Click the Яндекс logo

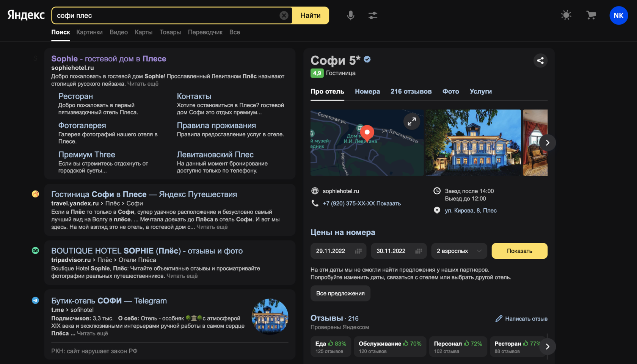26,15
